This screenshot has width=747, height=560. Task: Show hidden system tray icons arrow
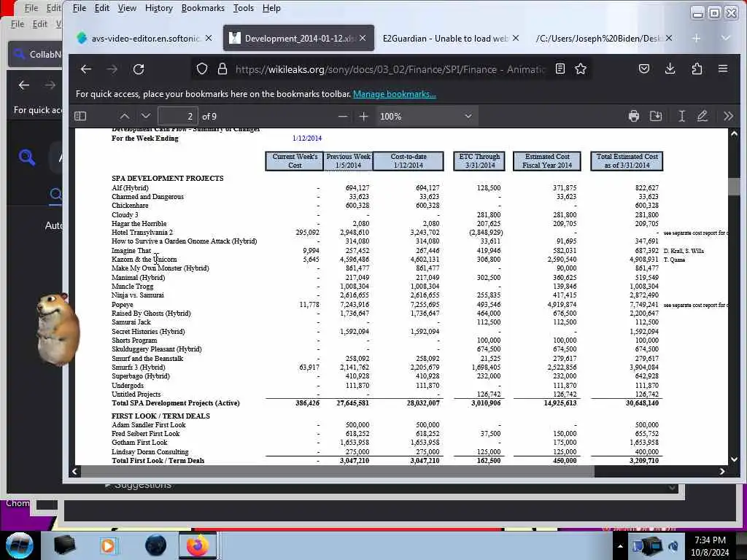tap(620, 546)
